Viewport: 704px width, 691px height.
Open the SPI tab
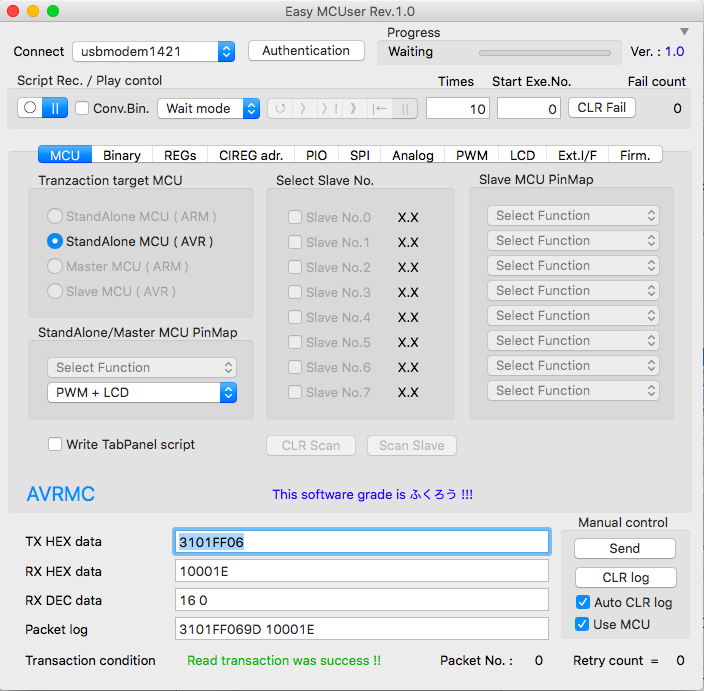tap(360, 155)
